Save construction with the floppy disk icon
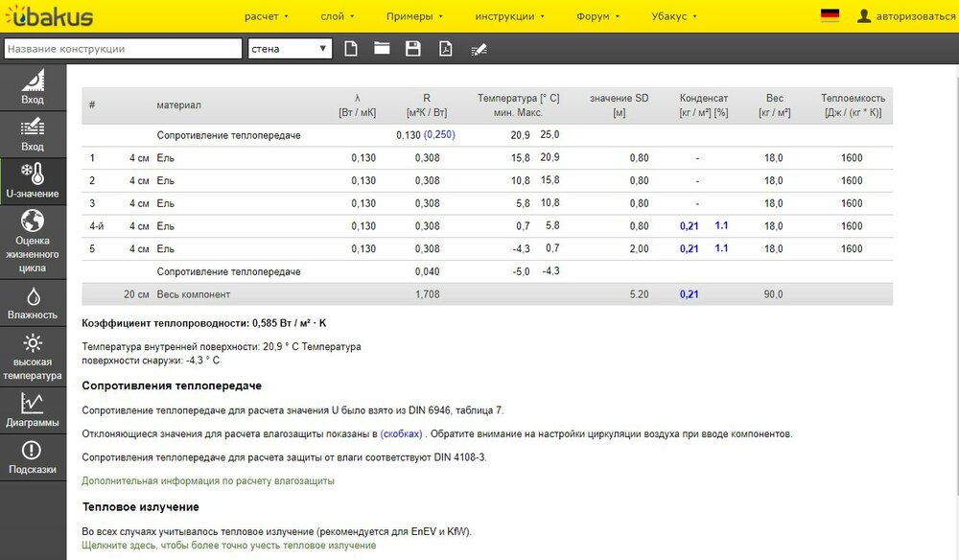The image size is (959, 560). pyautogui.click(x=413, y=49)
